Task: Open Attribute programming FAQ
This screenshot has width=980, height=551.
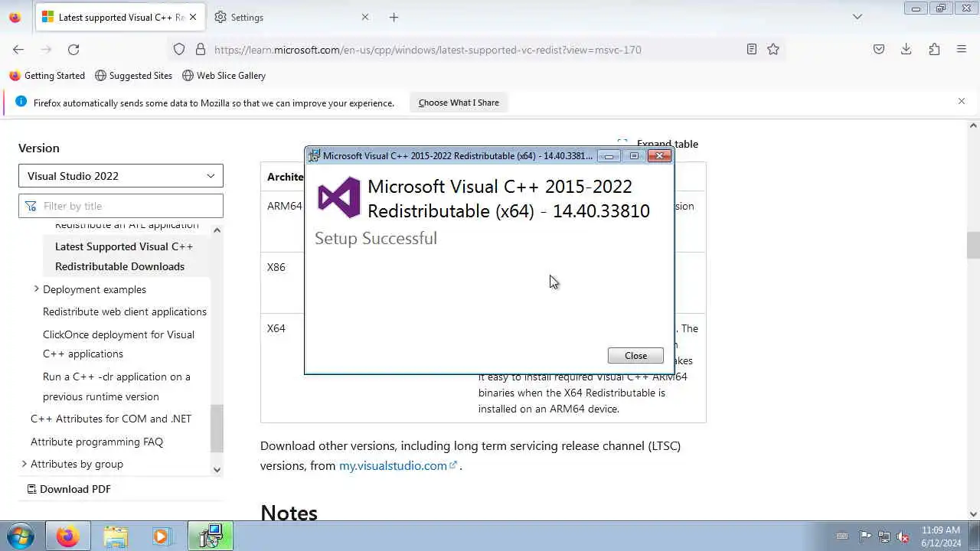Action: (96, 442)
